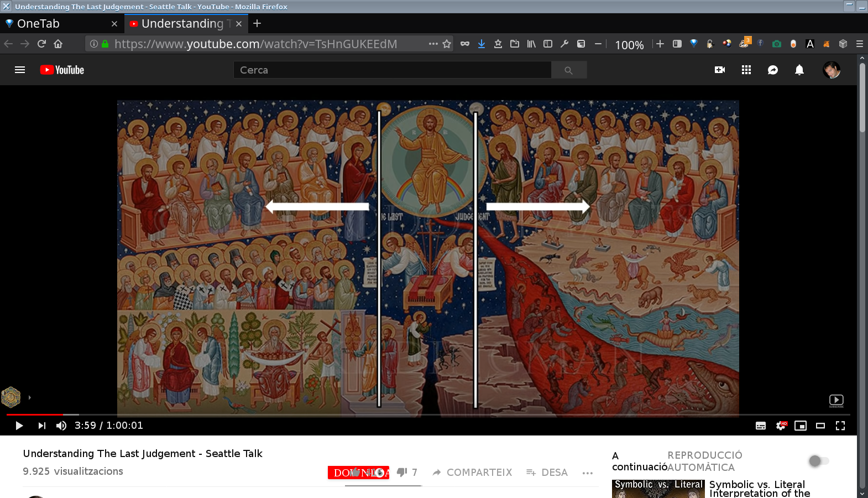Open player settings gear
The image size is (868, 498).
(781, 426)
